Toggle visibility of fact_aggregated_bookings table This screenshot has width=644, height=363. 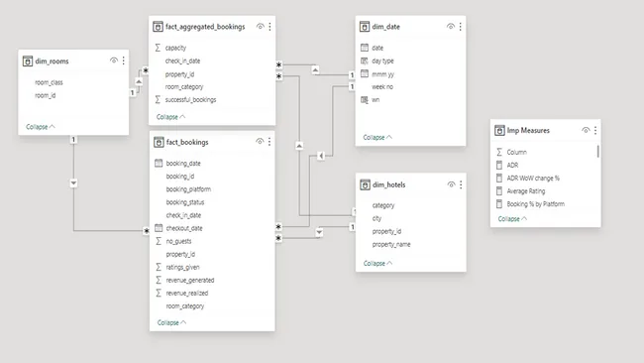tap(260, 27)
